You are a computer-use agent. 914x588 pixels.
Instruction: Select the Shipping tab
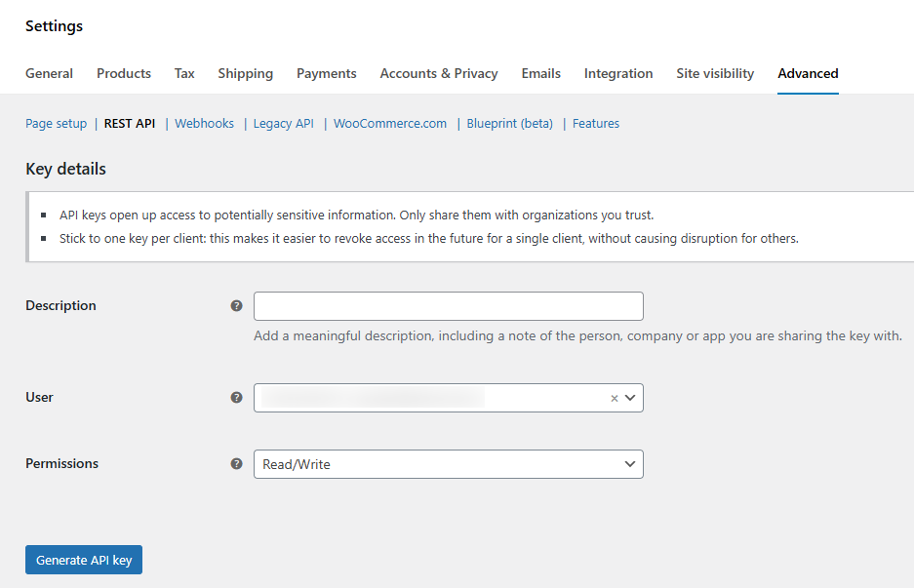246,73
